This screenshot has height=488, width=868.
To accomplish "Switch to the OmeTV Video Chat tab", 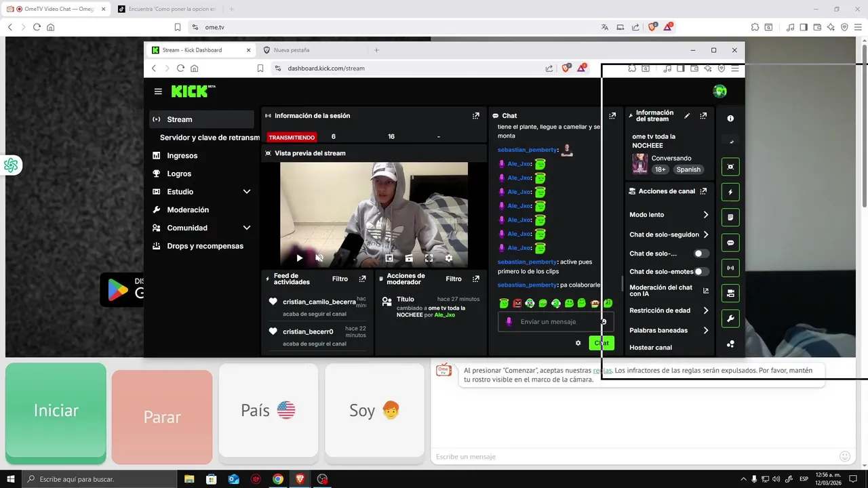I will (x=56, y=9).
